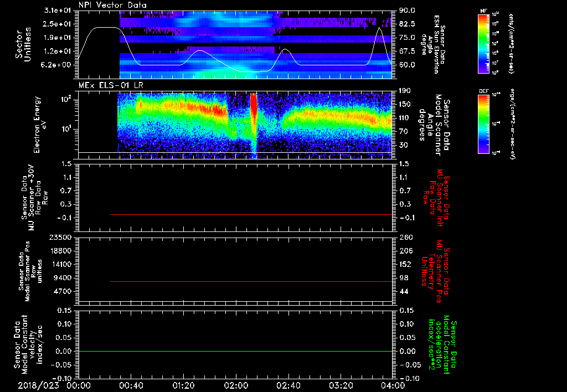Click the 'ergs/(cm**2-sr-sec-eV)' units label

(x=512, y=123)
